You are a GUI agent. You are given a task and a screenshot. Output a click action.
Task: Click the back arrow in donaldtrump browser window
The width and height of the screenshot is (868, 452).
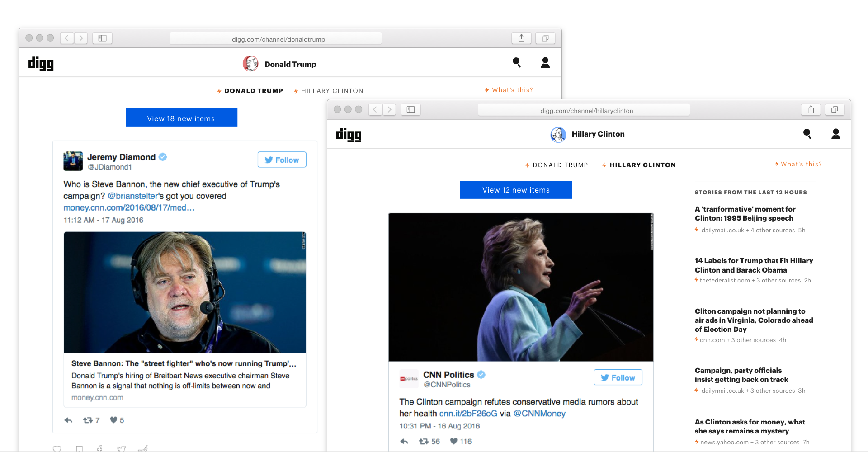[67, 38]
